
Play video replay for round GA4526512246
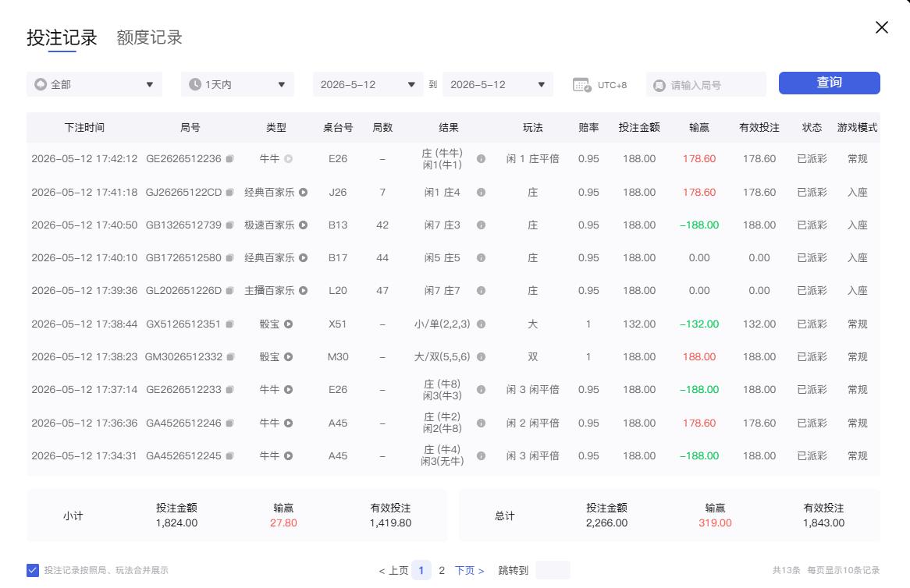(x=289, y=423)
